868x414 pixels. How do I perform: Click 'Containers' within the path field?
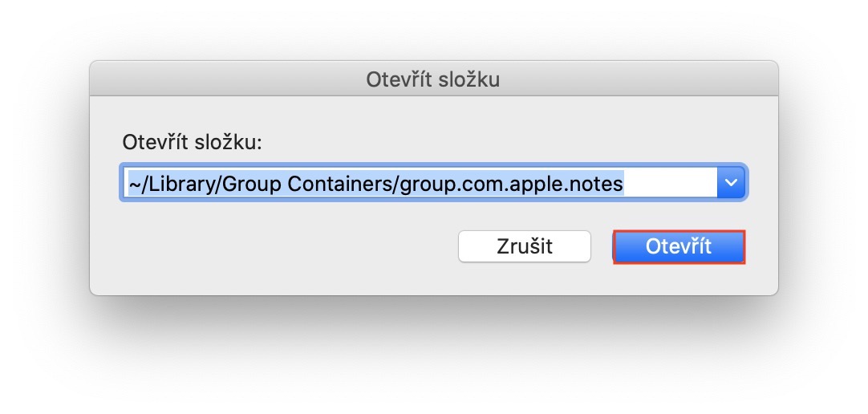pyautogui.click(x=339, y=184)
